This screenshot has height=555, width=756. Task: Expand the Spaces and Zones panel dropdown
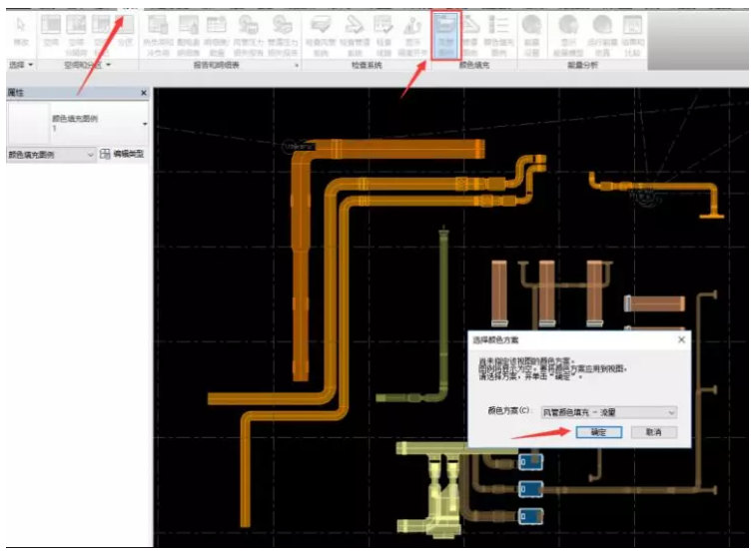pos(87,65)
